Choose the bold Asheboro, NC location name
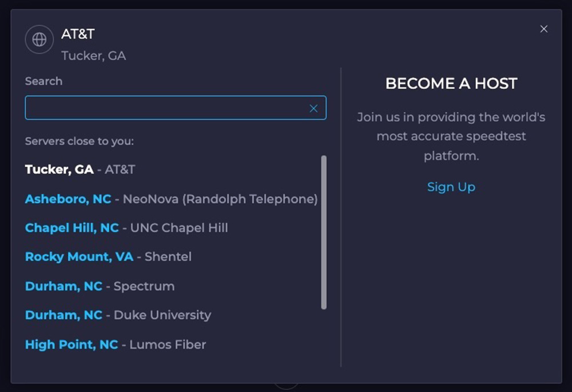This screenshot has height=392, width=572. (68, 199)
